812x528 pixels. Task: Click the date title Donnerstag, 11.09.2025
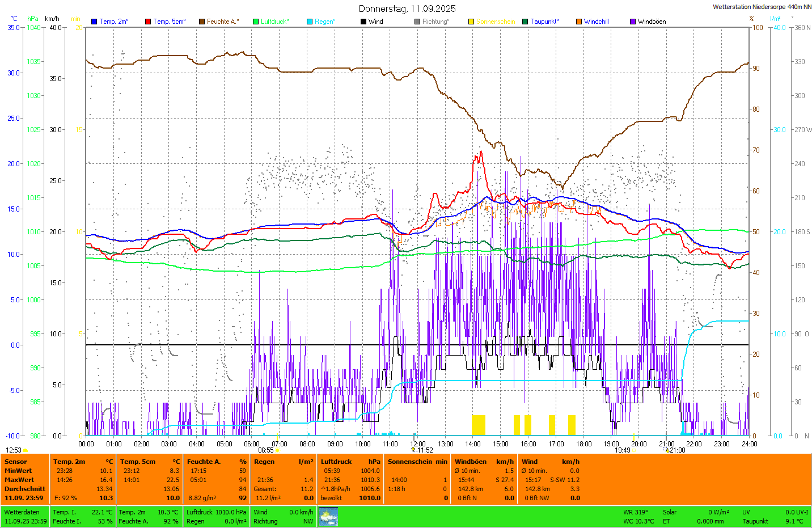tap(407, 9)
